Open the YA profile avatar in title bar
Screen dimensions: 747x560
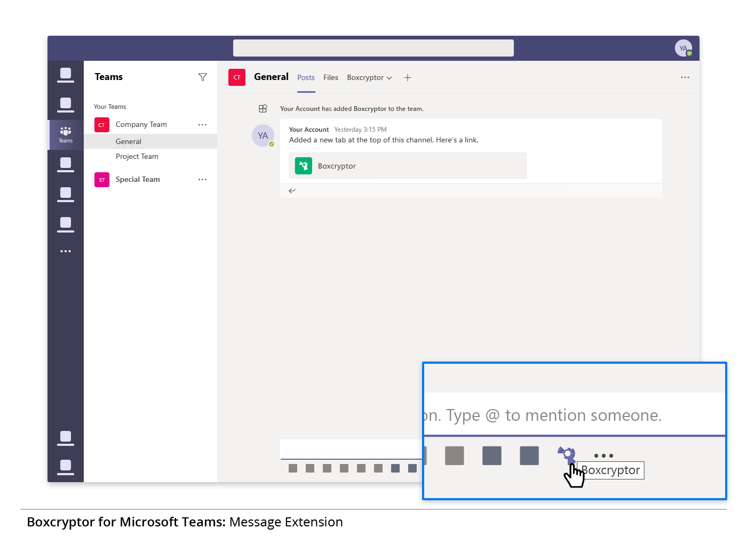[x=684, y=49]
